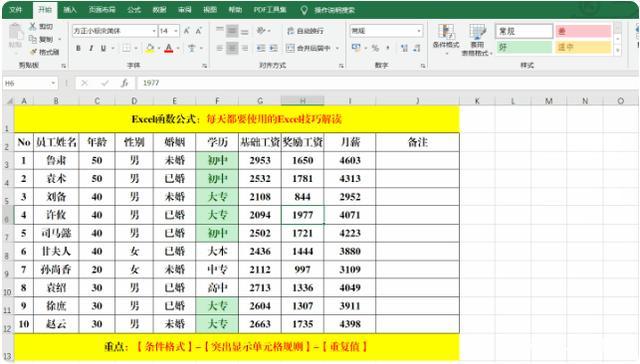The image size is (640, 364).
Task: Open 条件格式 conditional formatting
Action: (x=446, y=39)
